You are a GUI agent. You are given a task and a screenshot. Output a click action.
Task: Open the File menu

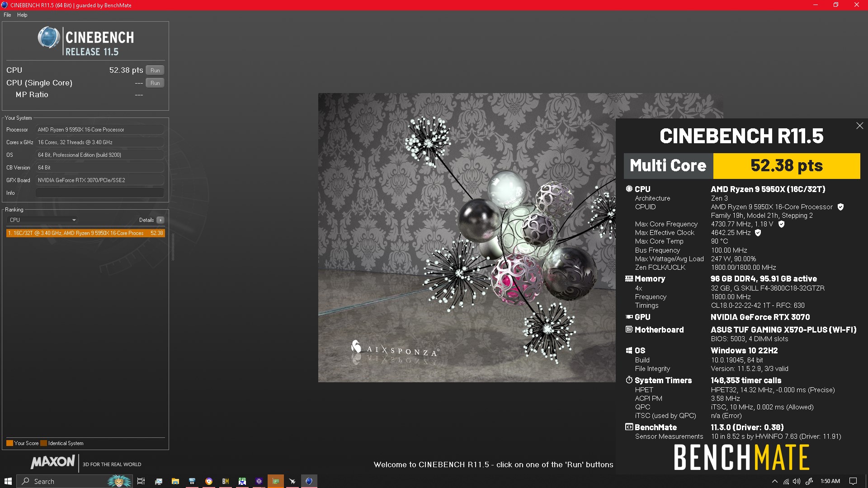click(7, 15)
